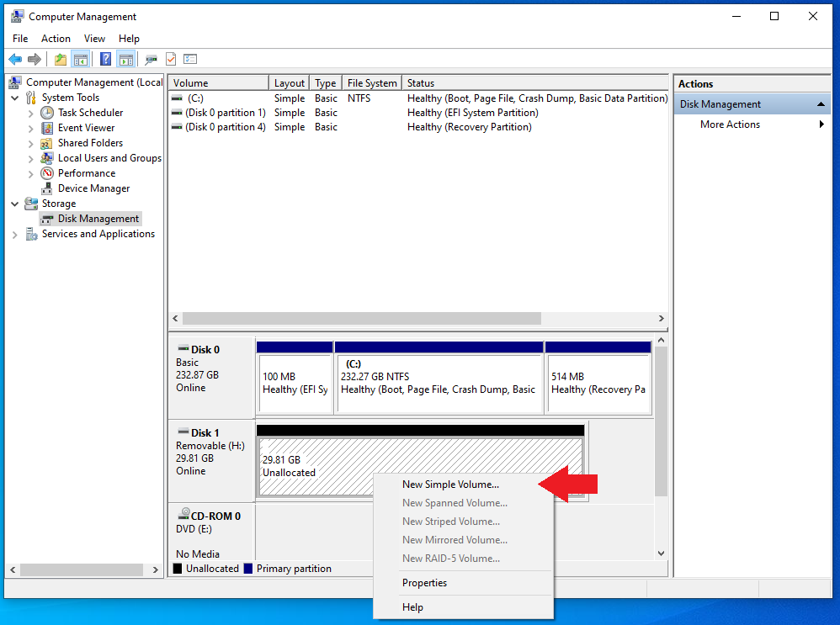Click the volume list horizontal scrollbar
Image resolution: width=840 pixels, height=625 pixels.
tap(362, 319)
